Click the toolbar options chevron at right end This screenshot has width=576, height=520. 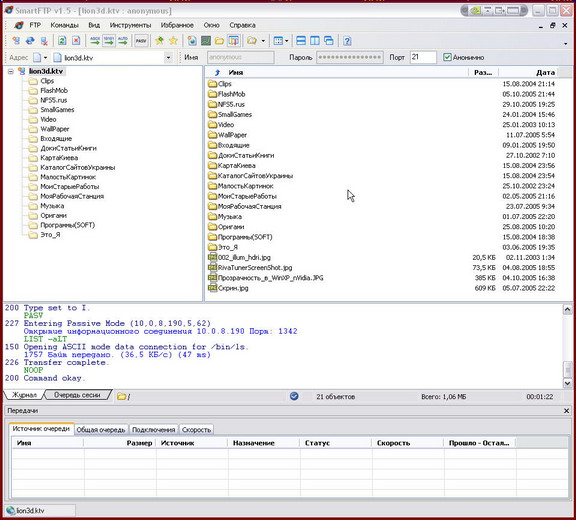(x=565, y=44)
